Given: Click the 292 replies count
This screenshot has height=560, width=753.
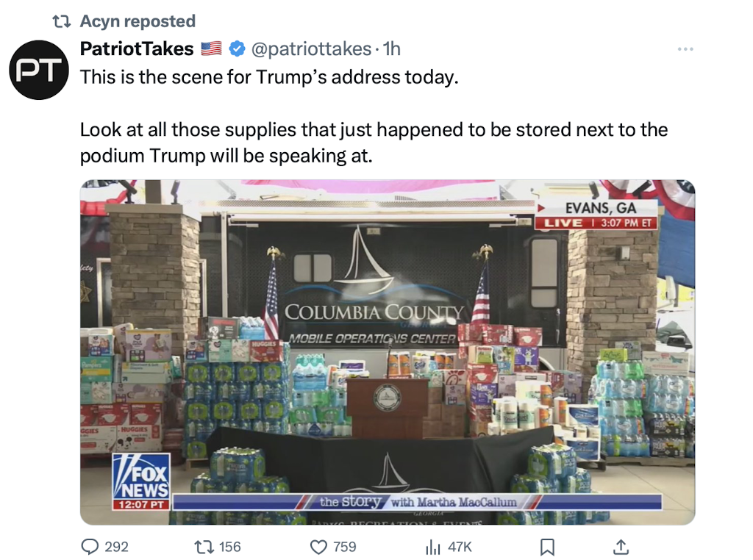Looking at the screenshot, I should pyautogui.click(x=117, y=547).
